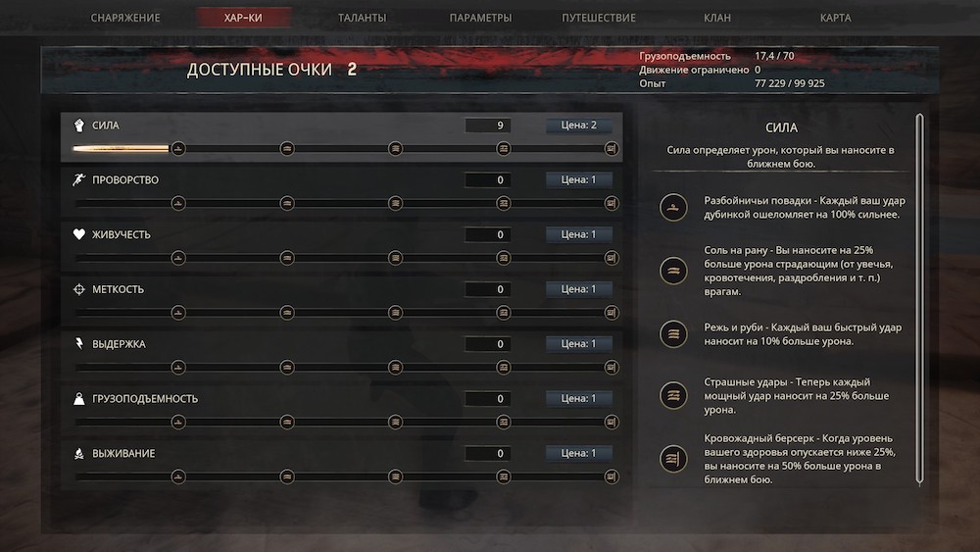980x552 pixels.
Task: Click the second perk icon on Живучесть bar
Action: click(x=287, y=258)
